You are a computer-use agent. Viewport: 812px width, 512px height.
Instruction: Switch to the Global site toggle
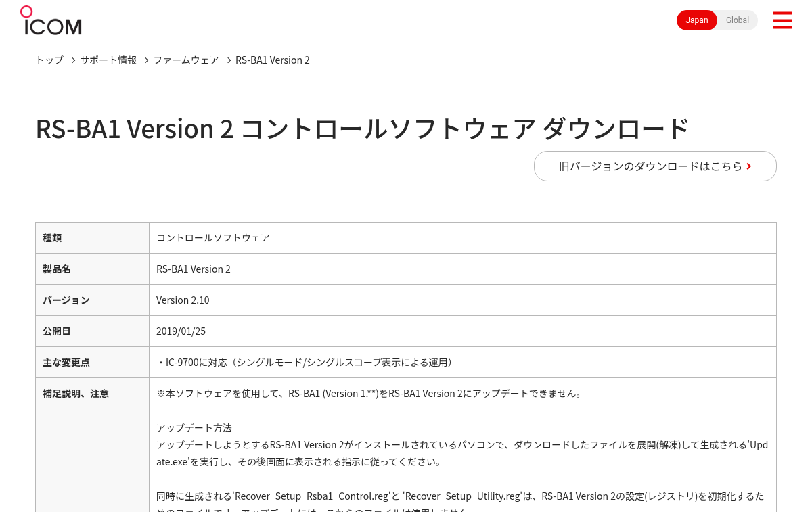(738, 20)
